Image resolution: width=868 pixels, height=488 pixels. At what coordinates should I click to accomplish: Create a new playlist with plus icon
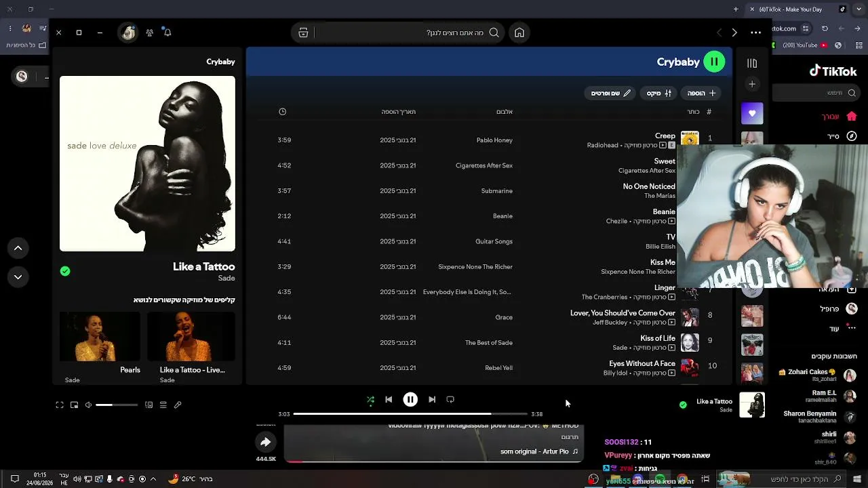752,84
